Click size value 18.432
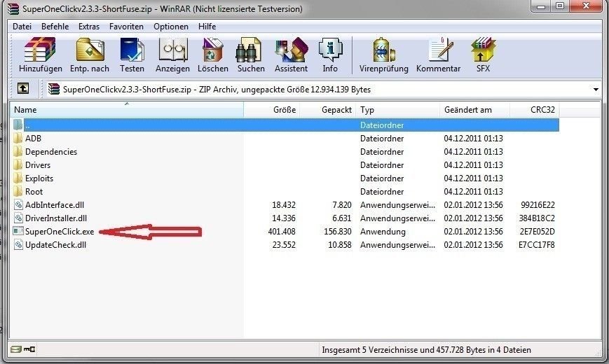The height and width of the screenshot is (364, 609). (284, 205)
